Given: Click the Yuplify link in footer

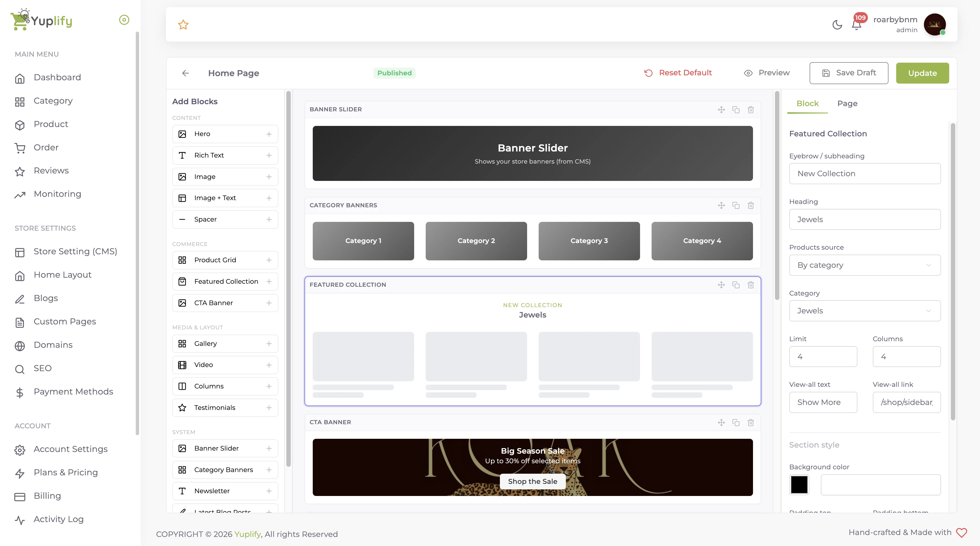Looking at the screenshot, I should 247,534.
